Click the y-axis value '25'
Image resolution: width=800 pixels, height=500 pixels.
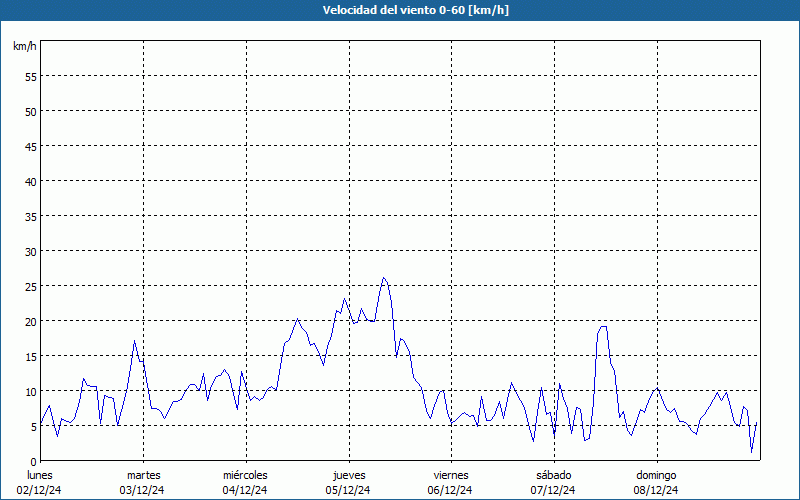click(x=31, y=287)
